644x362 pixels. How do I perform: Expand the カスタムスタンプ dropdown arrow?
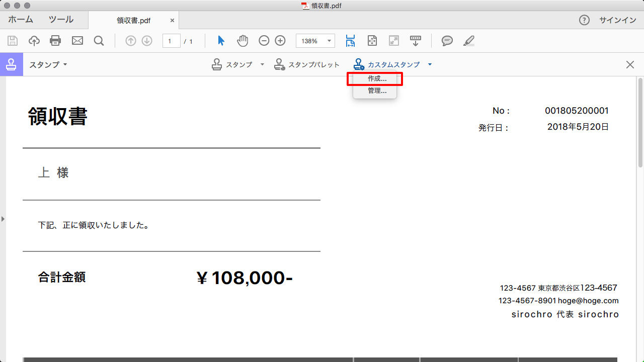[430, 65]
